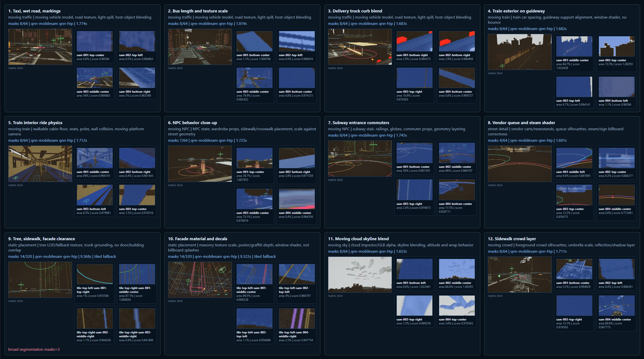Click 'masks 14/320' stats line with 9.368s
Screen dimensions: 644x359
[x=62, y=256]
